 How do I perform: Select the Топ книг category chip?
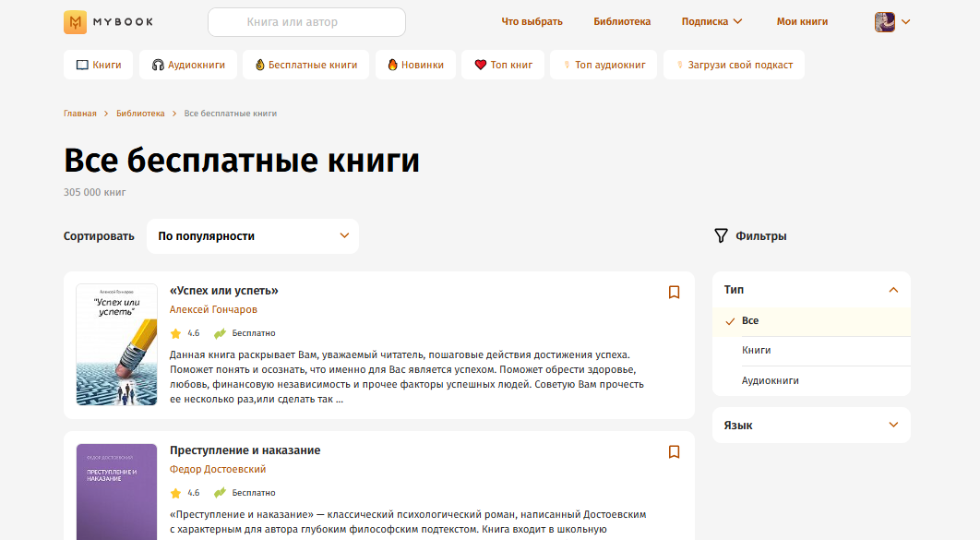(503, 65)
